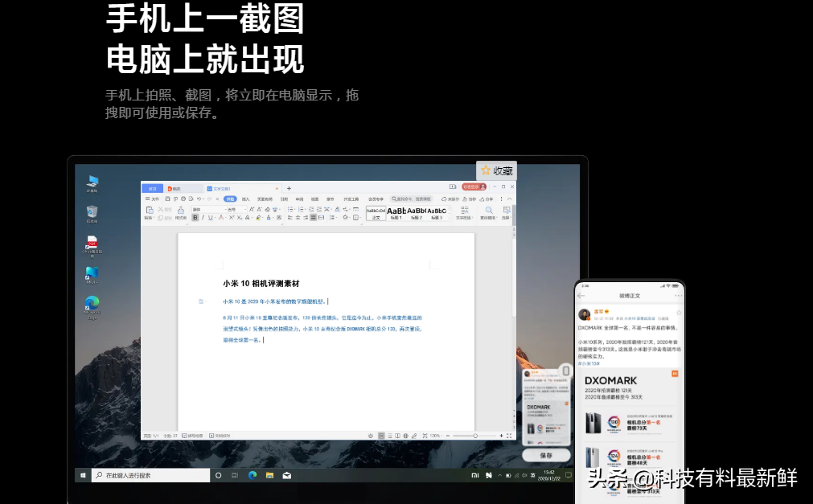
Task: Toggle 文档校对 in status bar
Action: click(x=220, y=436)
